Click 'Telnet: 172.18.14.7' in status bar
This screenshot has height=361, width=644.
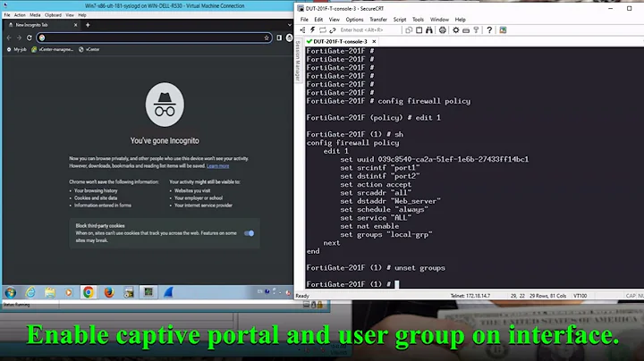(x=470, y=296)
